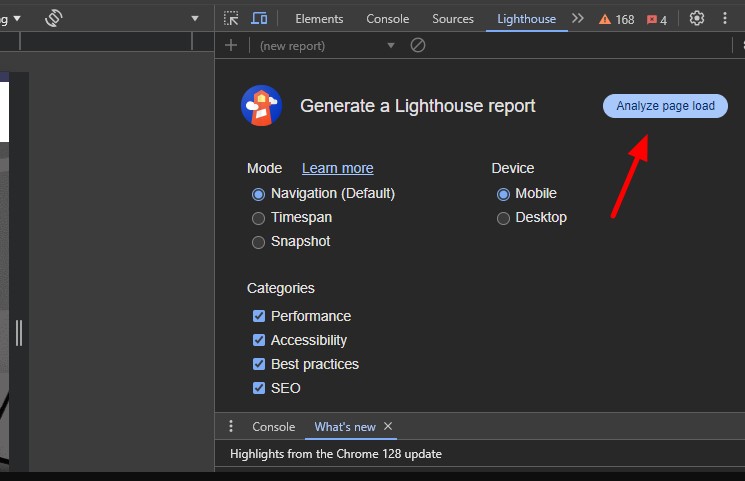The width and height of the screenshot is (745, 481).
Task: Click the rotate screen icon
Action: point(54,18)
